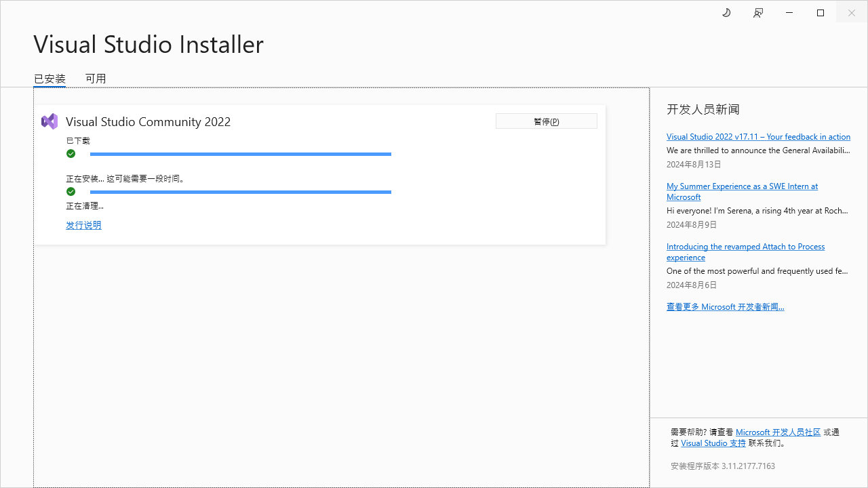
Task: Open revamped Attach to Process article
Action: 745,251
